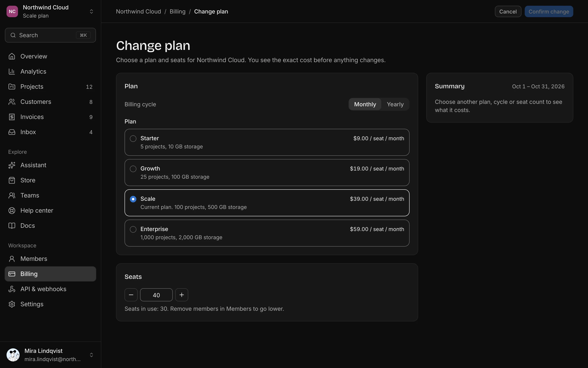The height and width of the screenshot is (368, 588).
Task: Click the Summary date range Oct 1 – Oct 31, 2026
Action: point(538,86)
